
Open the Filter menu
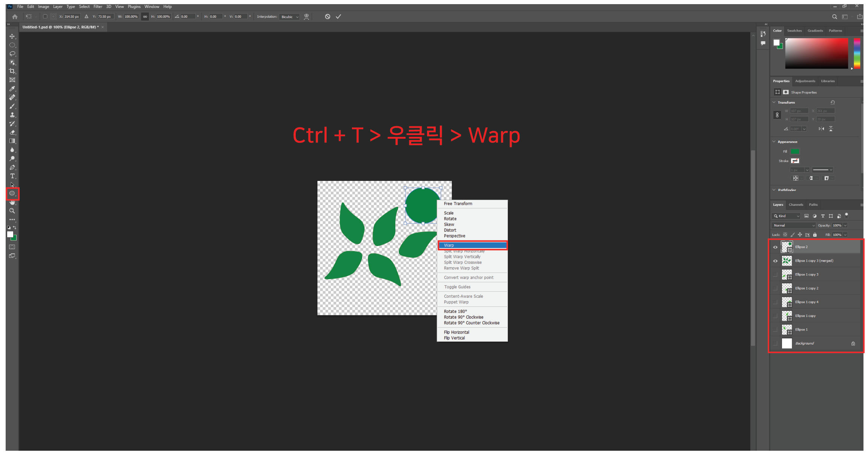coord(98,6)
